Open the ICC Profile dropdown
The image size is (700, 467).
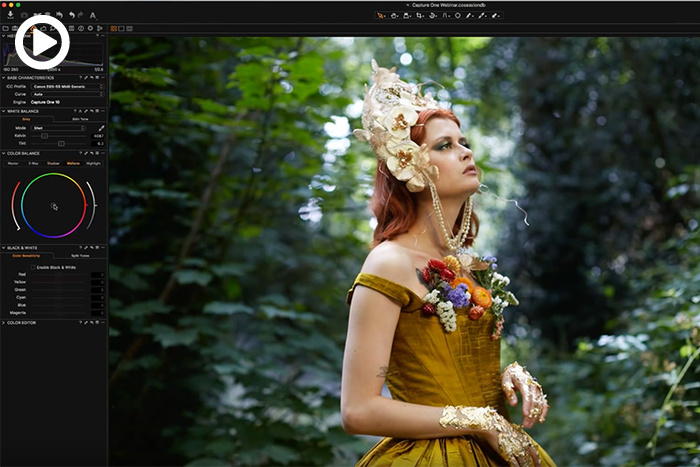click(67, 87)
